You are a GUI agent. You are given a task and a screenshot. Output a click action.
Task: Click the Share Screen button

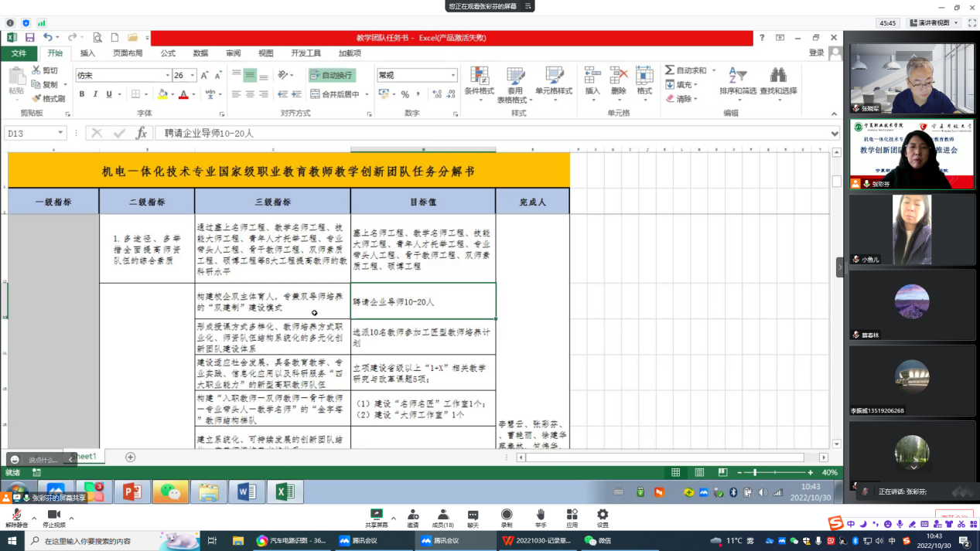pyautogui.click(x=377, y=519)
